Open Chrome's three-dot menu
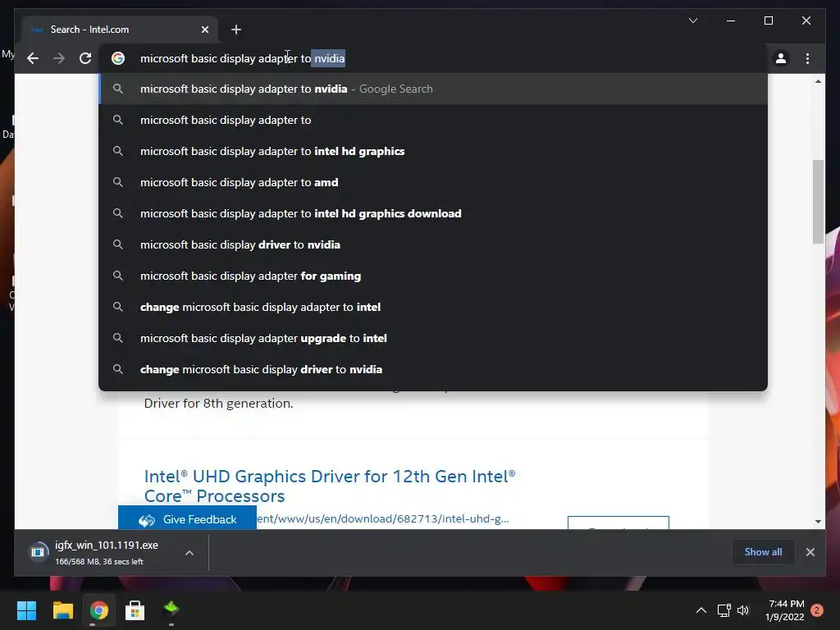This screenshot has width=840, height=630. [x=807, y=58]
